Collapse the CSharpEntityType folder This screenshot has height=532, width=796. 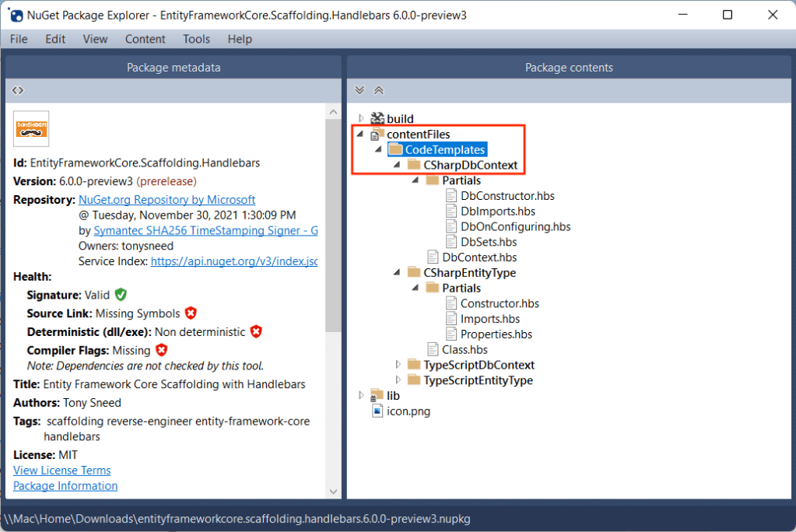tap(398, 273)
